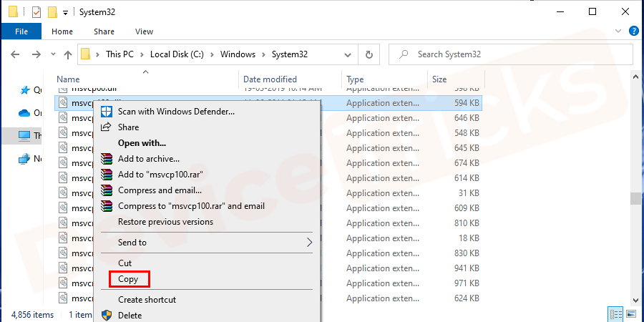Click the New folder quick access icon
The height and width of the screenshot is (322, 644).
point(52,12)
